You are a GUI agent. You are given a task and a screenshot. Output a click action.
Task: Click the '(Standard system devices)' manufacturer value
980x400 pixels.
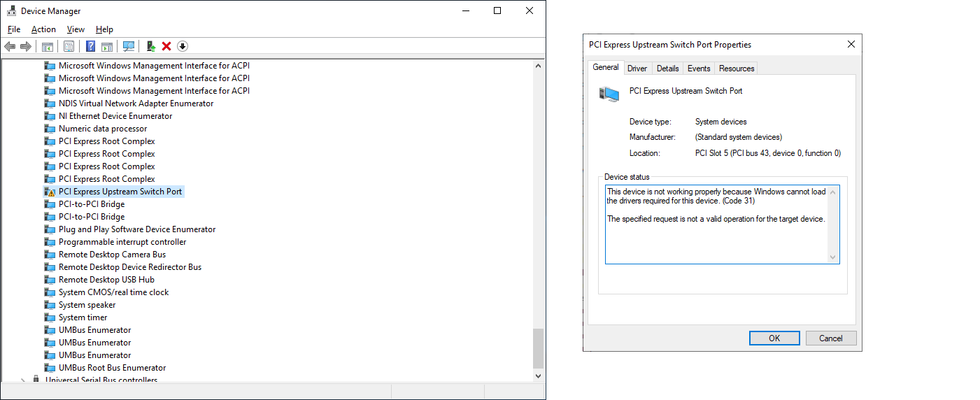click(x=739, y=137)
